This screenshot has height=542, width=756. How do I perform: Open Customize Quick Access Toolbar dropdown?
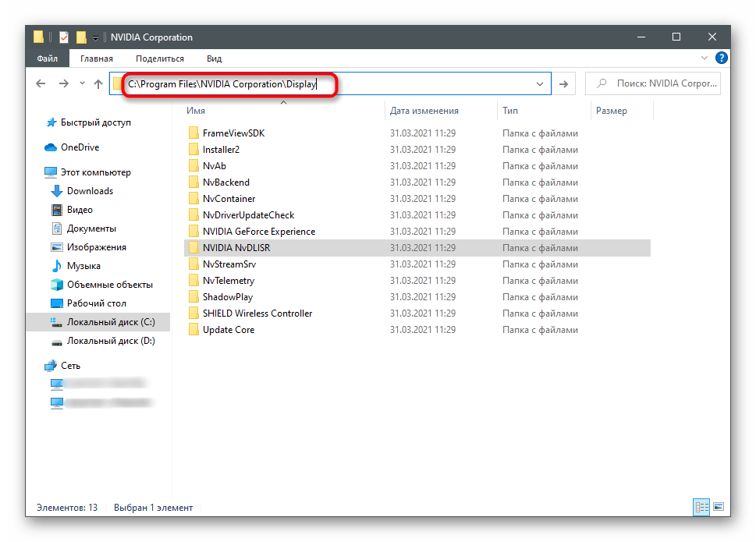(x=95, y=37)
